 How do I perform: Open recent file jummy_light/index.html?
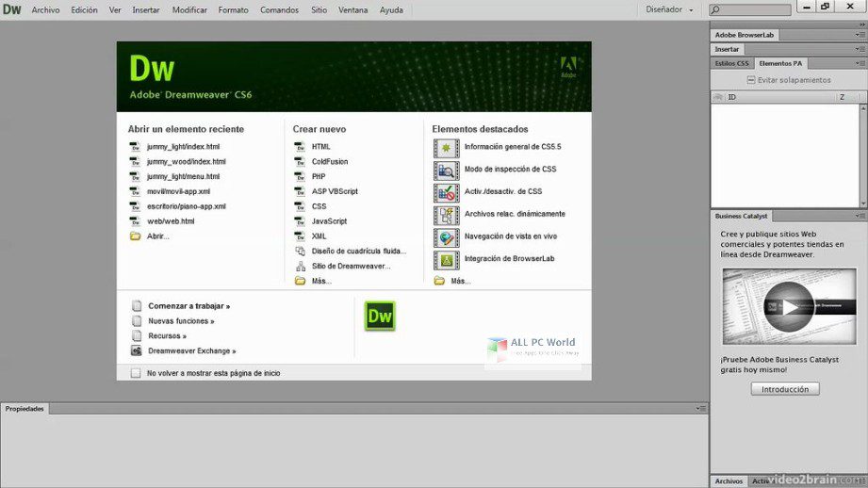click(183, 147)
